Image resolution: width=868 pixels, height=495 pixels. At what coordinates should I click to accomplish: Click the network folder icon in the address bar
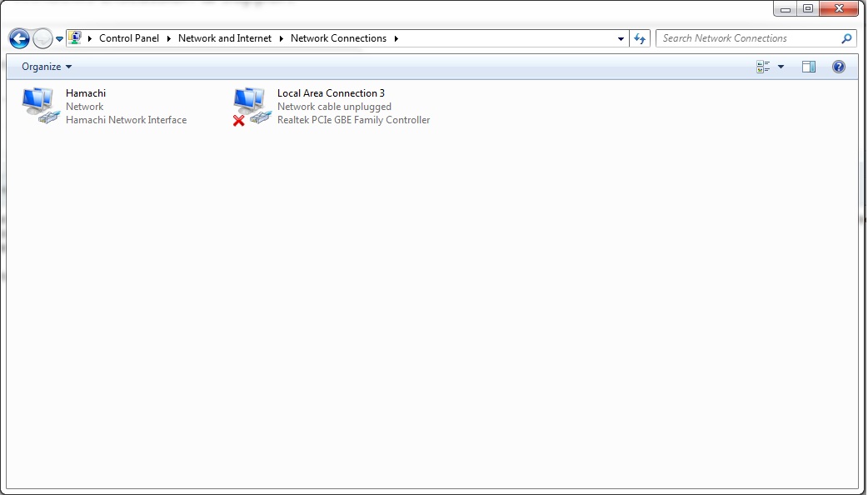click(76, 38)
